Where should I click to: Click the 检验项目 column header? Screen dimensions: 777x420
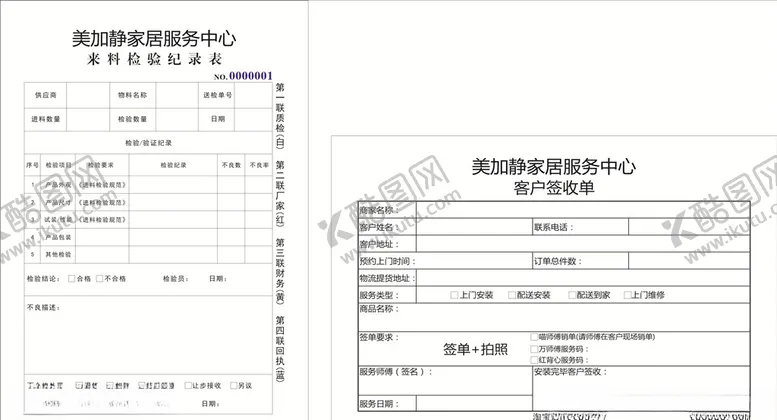pos(58,165)
